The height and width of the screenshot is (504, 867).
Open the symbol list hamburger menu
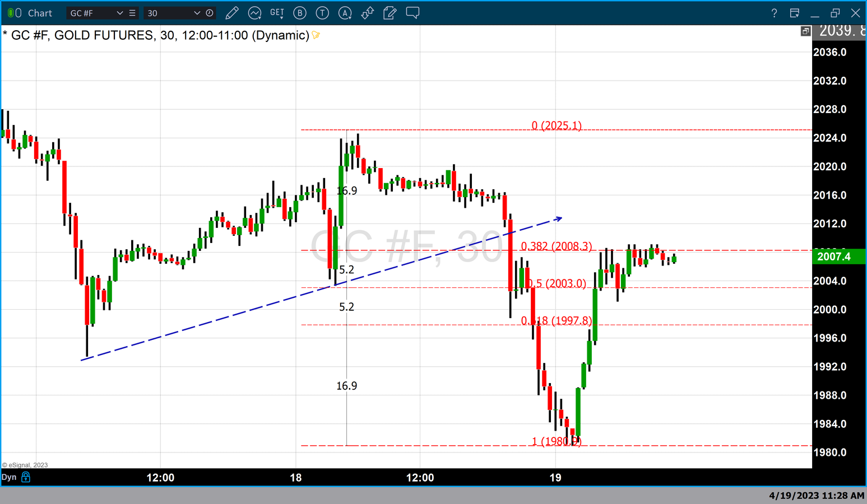[132, 13]
